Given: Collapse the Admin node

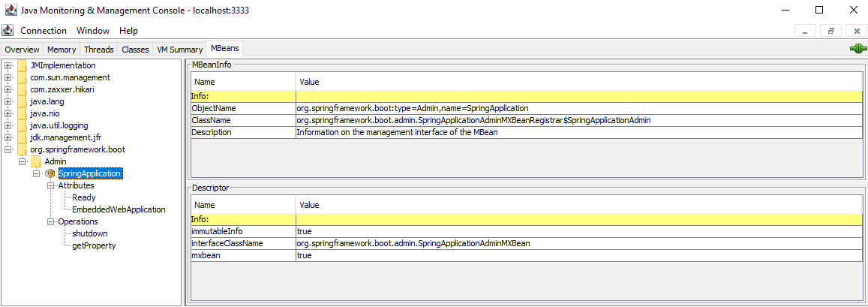Looking at the screenshot, I should click(x=23, y=161).
